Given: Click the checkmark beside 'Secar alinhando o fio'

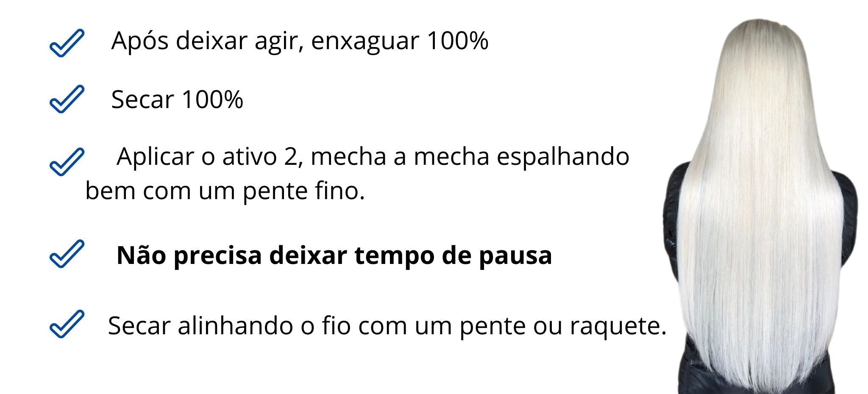Looking at the screenshot, I should [67, 324].
